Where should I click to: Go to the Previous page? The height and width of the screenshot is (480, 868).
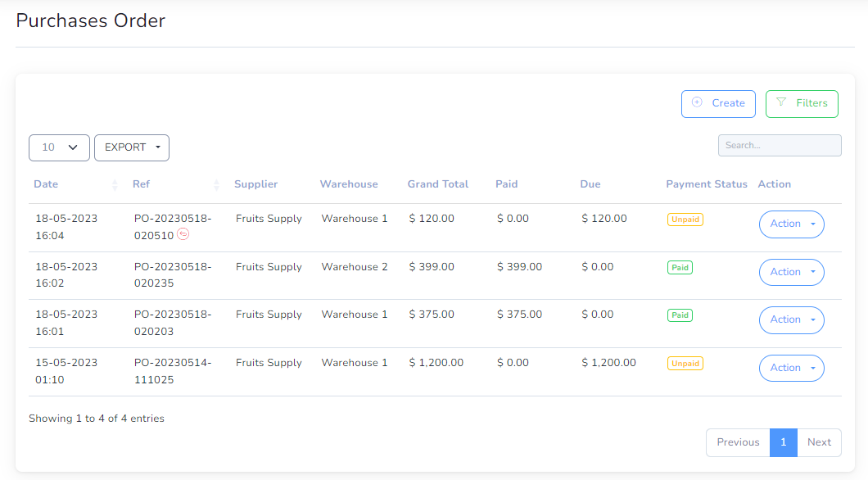coord(738,442)
